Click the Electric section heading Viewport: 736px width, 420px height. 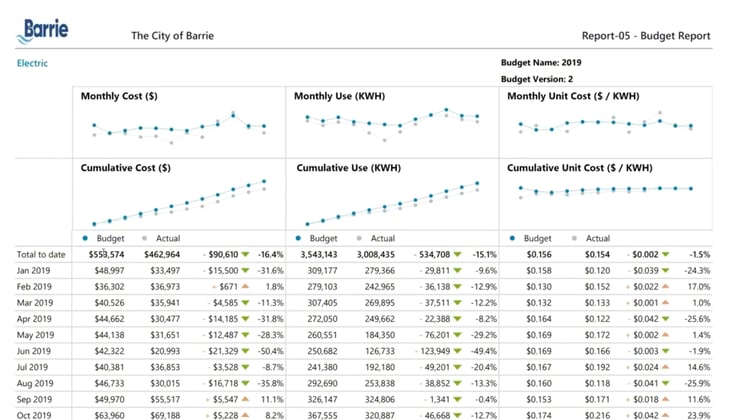32,63
